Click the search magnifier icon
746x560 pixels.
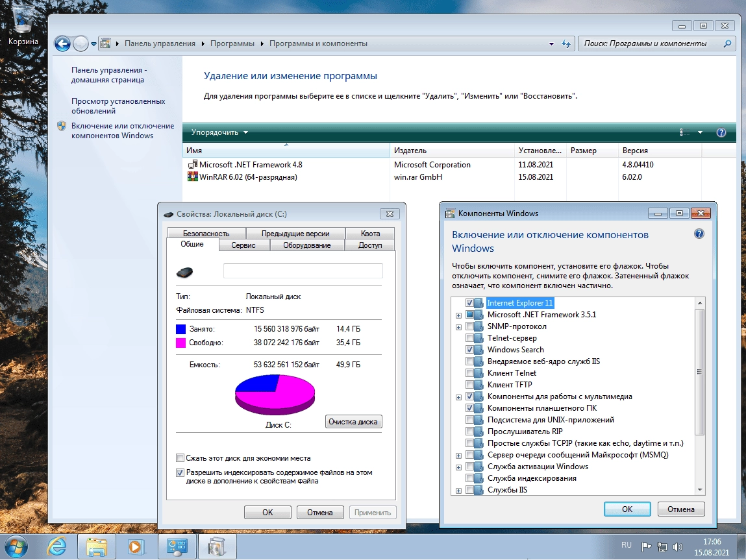727,43
